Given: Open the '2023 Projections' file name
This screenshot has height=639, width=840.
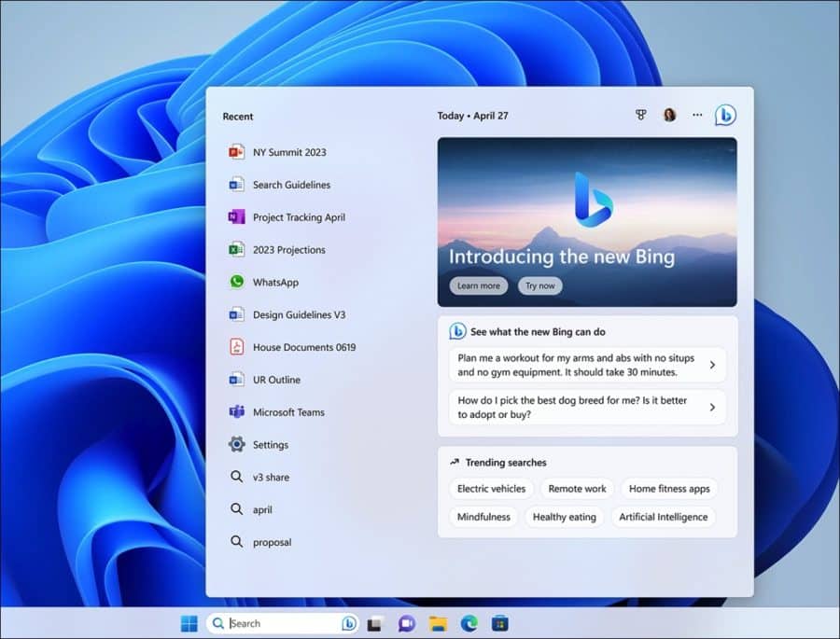Looking at the screenshot, I should (288, 250).
